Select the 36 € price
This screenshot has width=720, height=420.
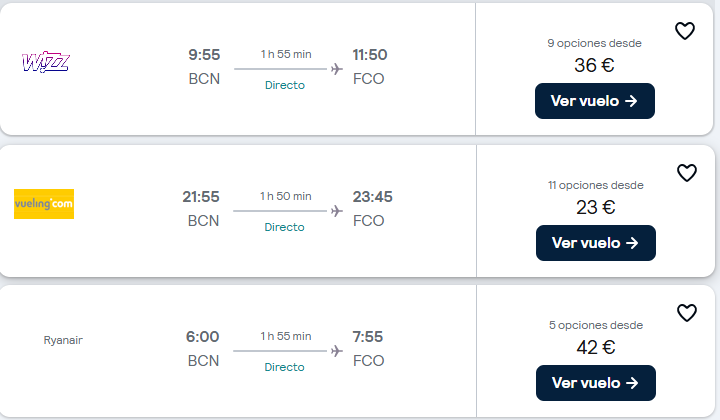594,66
